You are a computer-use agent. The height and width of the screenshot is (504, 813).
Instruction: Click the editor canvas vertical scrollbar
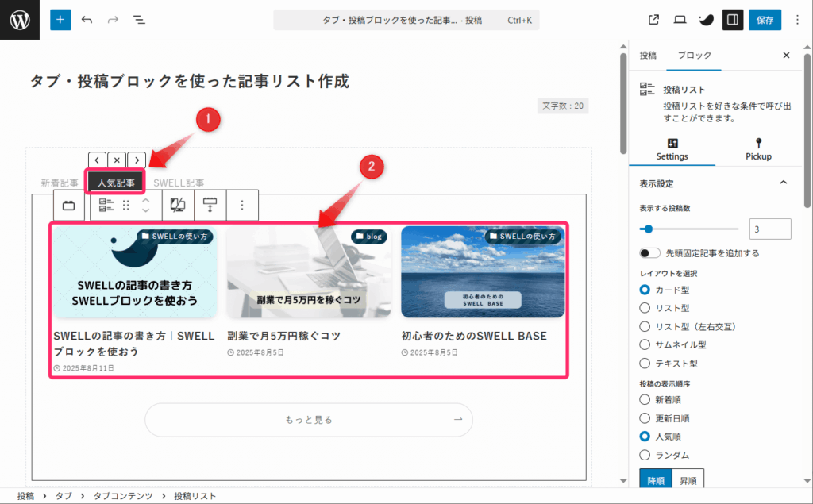click(x=623, y=104)
